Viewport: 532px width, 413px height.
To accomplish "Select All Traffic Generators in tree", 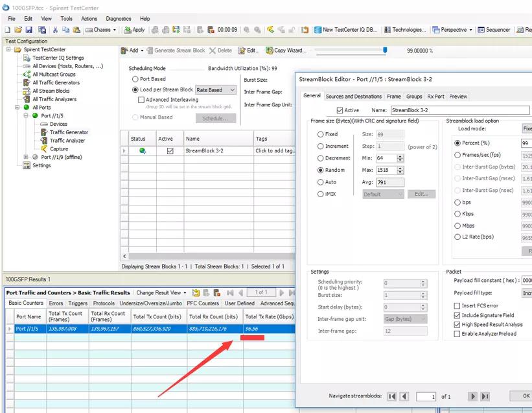I will point(56,82).
